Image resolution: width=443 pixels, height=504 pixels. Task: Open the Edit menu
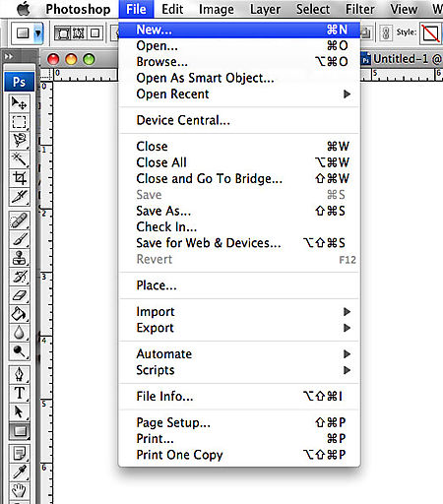tap(172, 9)
